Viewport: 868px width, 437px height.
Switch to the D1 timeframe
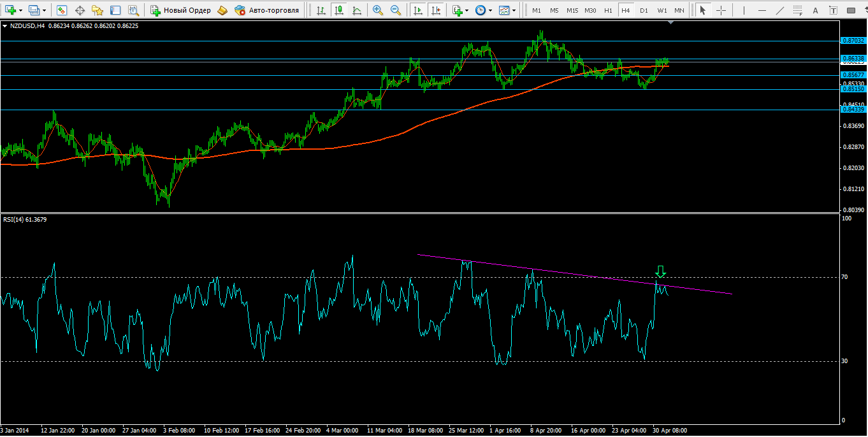click(x=644, y=10)
